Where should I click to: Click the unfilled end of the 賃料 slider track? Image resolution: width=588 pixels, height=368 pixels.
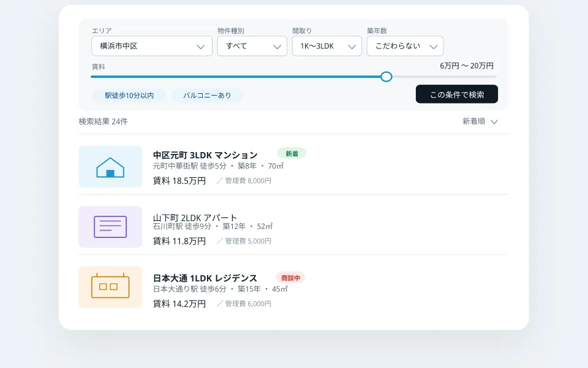445,77
